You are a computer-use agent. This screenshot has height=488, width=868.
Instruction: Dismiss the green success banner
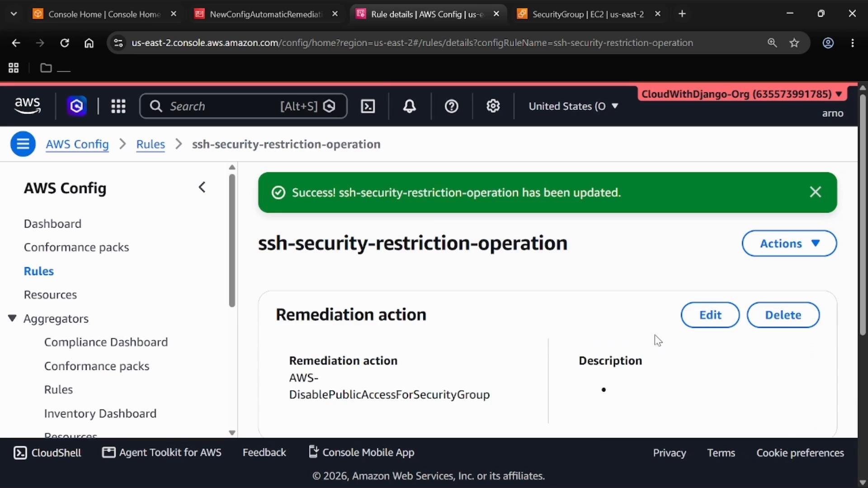[x=815, y=192]
